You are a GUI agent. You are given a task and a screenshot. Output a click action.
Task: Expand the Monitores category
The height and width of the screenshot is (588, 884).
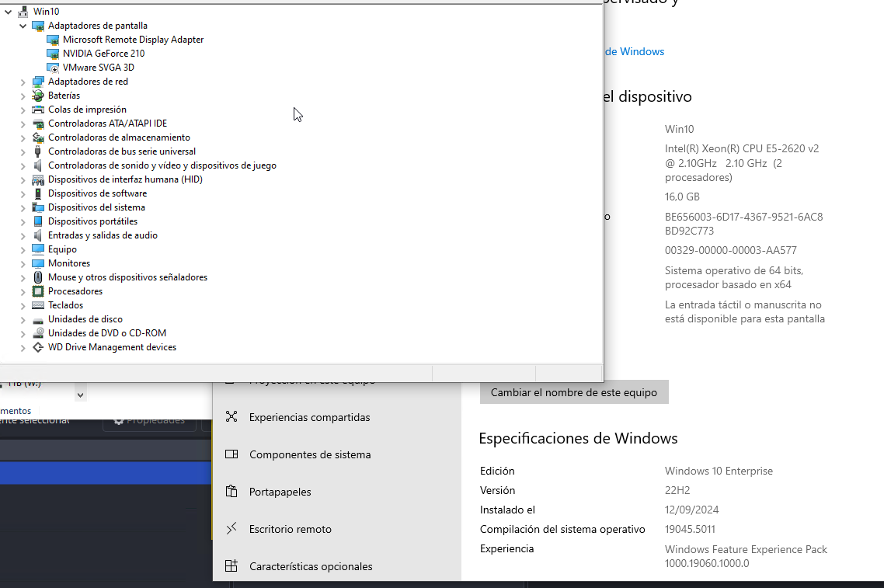click(23, 263)
